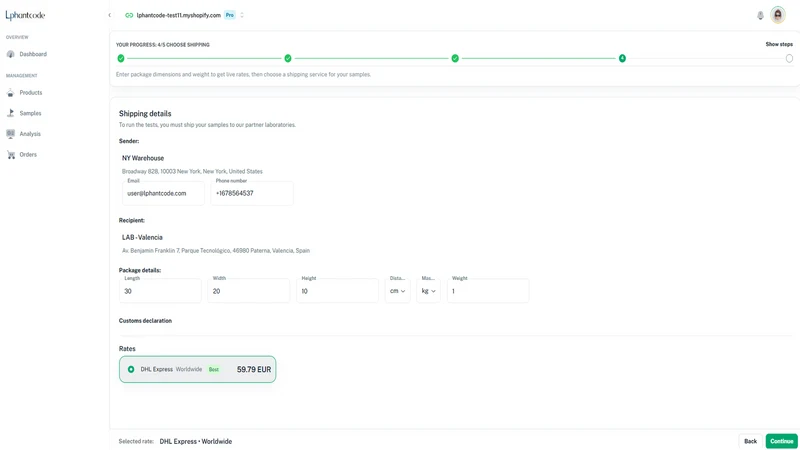This screenshot has height=450, width=800.
Task: Select third completed progress step
Action: pos(455,59)
